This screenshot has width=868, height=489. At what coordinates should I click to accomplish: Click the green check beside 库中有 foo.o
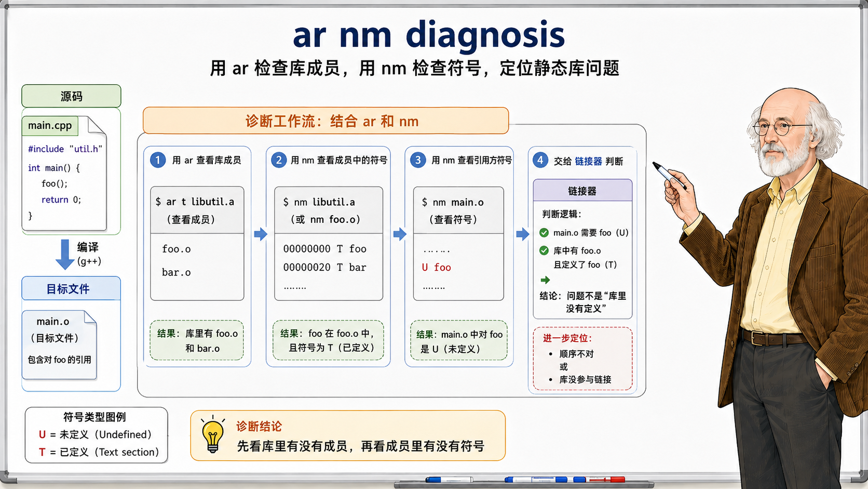pos(544,250)
